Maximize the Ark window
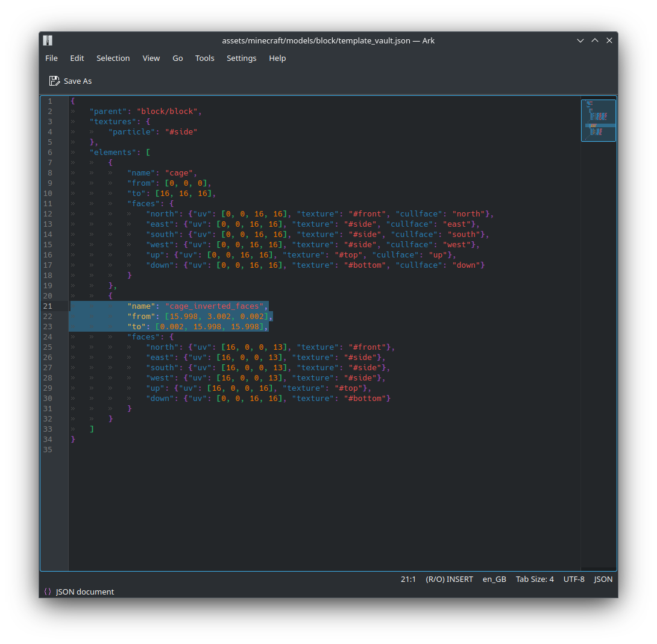The height and width of the screenshot is (644, 657). (595, 40)
